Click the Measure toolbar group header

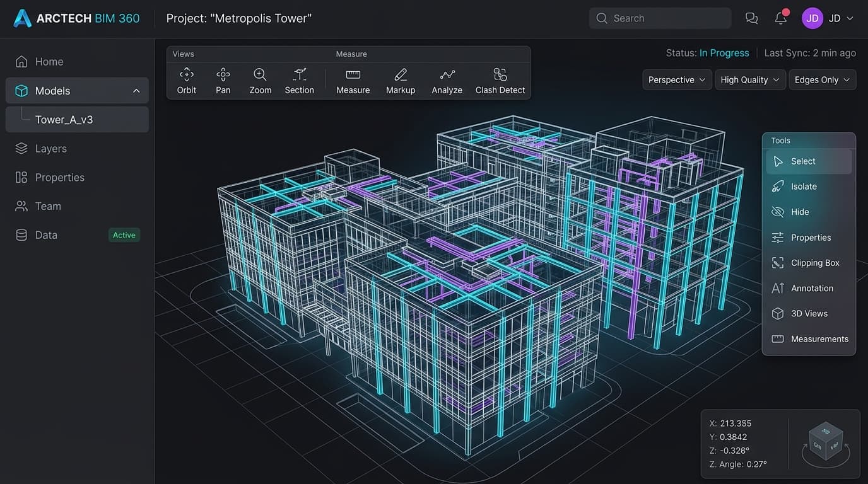351,54
